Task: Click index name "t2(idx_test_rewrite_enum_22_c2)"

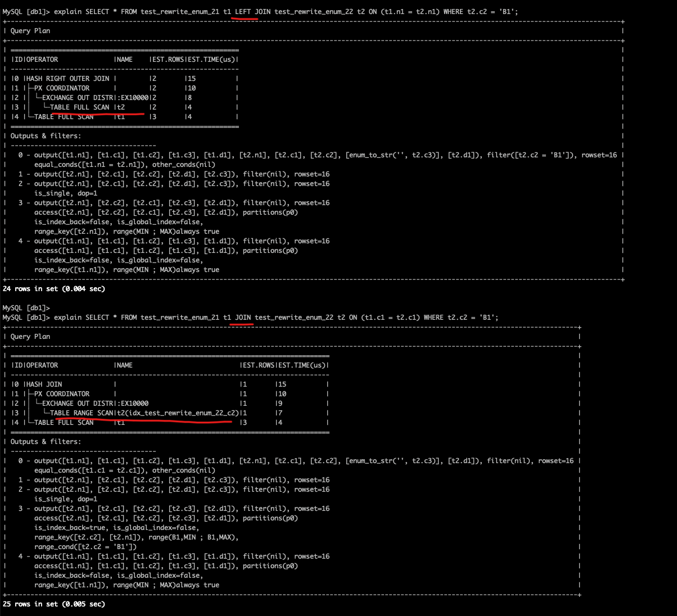Action: tap(178, 413)
